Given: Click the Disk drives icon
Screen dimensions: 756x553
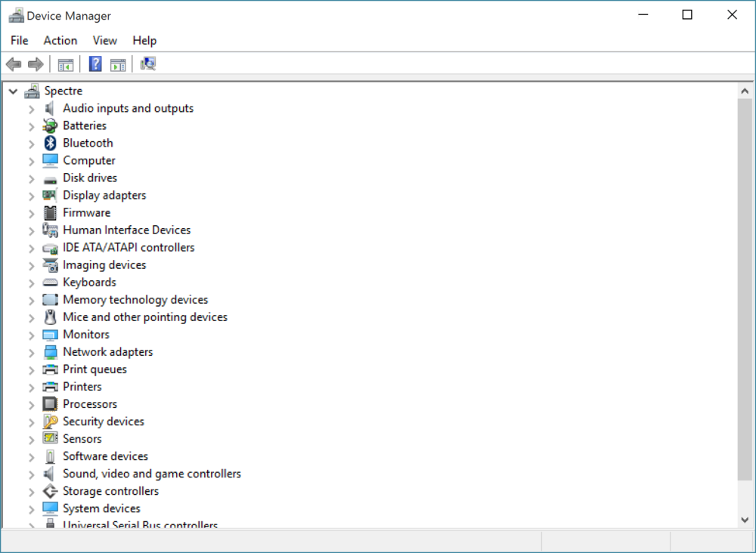Looking at the screenshot, I should 50,181.
